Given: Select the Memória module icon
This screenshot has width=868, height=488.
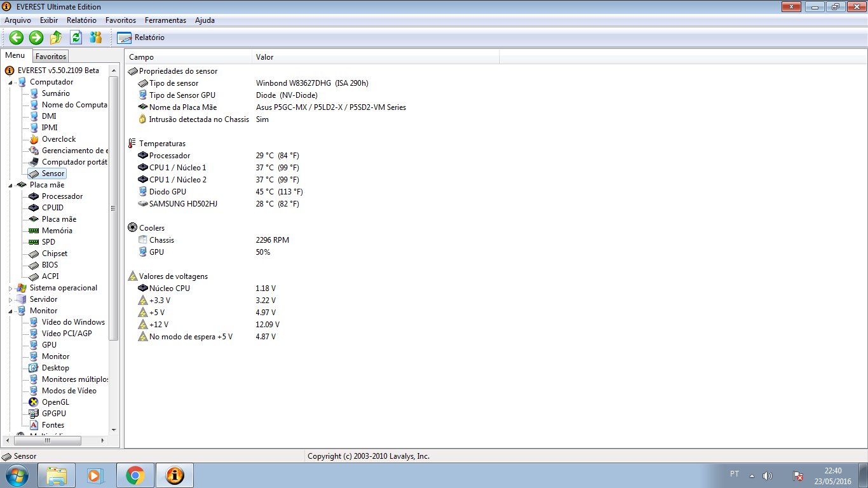Looking at the screenshot, I should pos(34,231).
